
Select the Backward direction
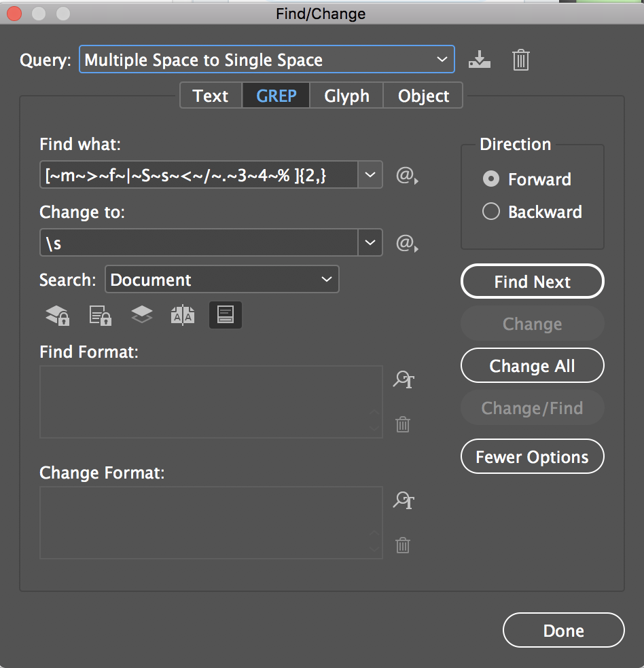click(490, 211)
